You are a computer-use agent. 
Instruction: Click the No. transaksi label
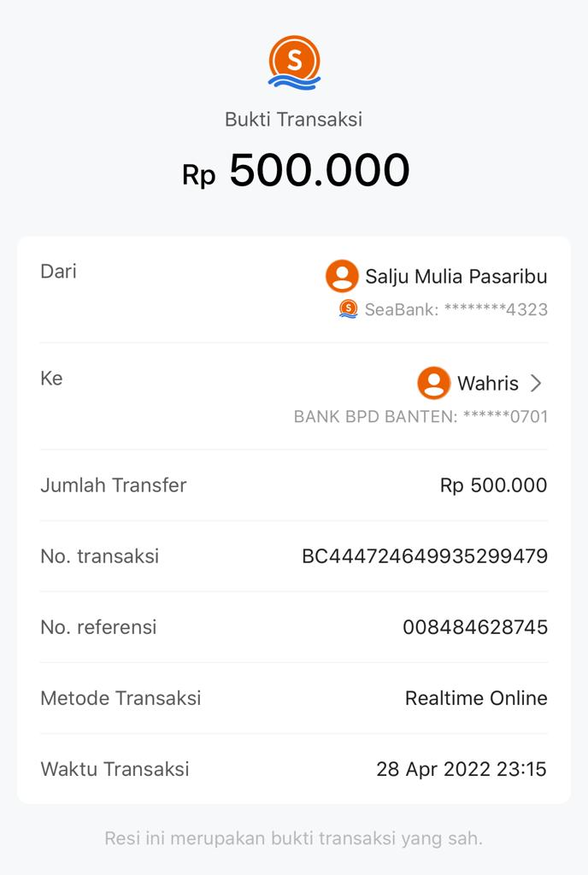point(99,556)
